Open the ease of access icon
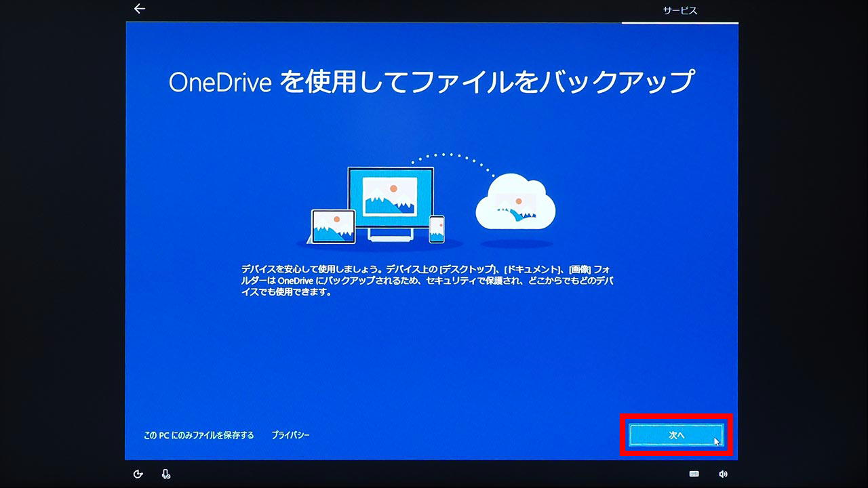Screen dimensions: 868x488 click(139, 474)
